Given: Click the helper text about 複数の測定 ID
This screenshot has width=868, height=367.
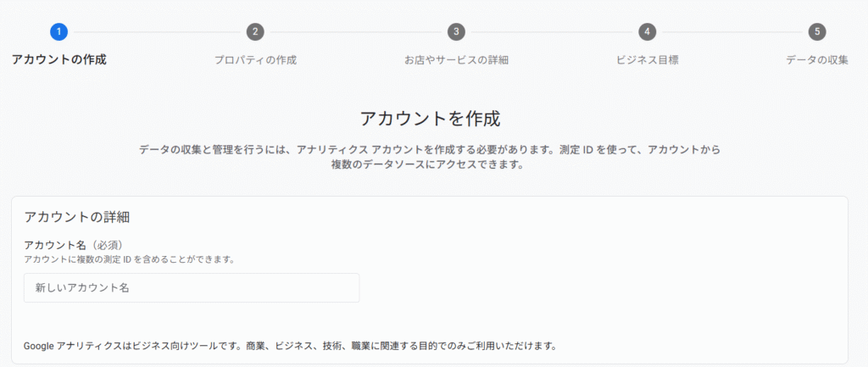Looking at the screenshot, I should coord(130,259).
